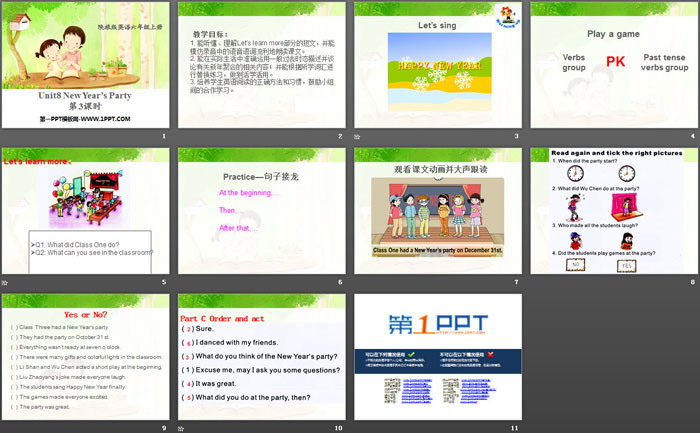Click party classroom picture on slide 5
Screen dimensions: 700x433
pos(87,199)
